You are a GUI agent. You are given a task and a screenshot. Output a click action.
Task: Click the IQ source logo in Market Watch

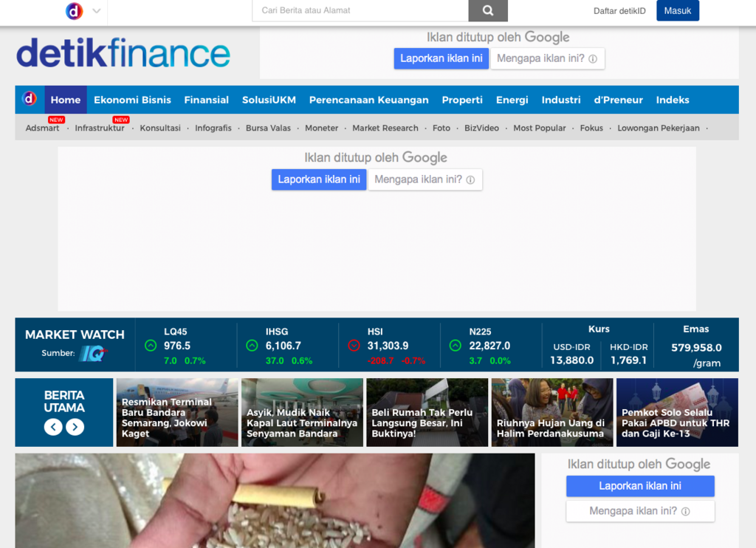click(93, 354)
